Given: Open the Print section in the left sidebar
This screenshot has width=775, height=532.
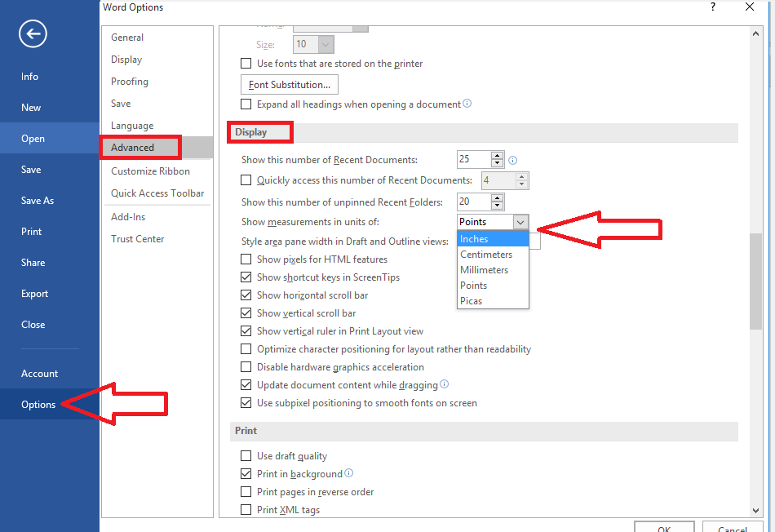Looking at the screenshot, I should click(31, 231).
